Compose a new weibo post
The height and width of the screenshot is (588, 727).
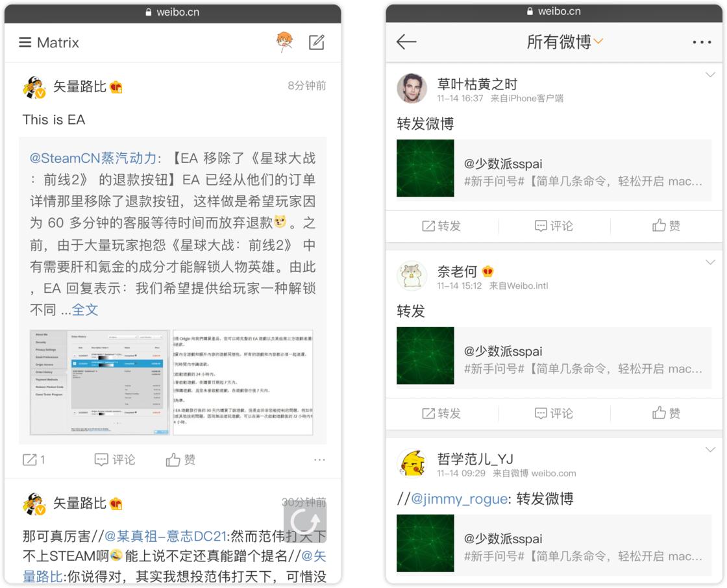tap(317, 42)
